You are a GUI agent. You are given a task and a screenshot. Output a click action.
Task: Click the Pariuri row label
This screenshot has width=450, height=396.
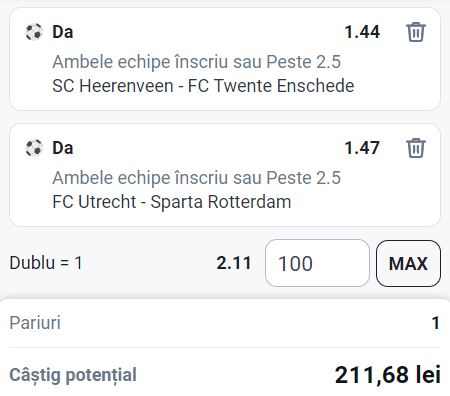[35, 323]
